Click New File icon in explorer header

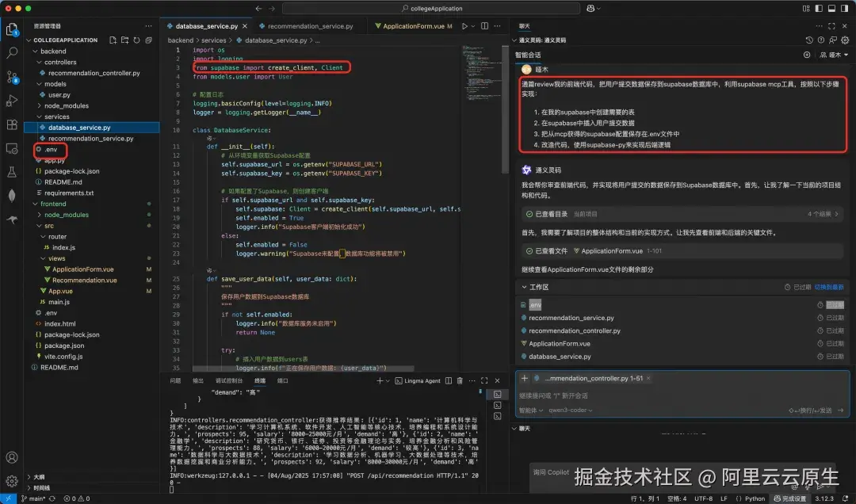tap(113, 40)
